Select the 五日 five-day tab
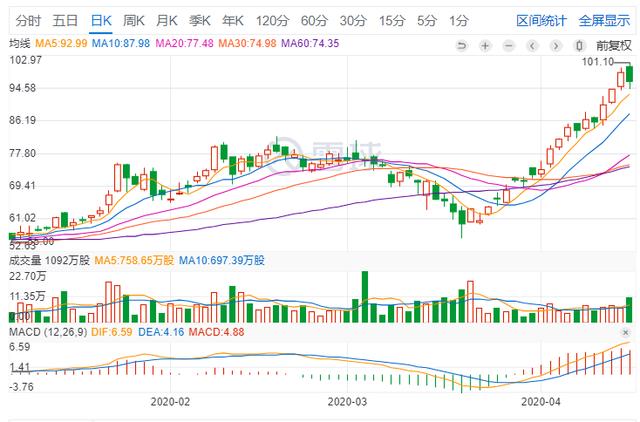This screenshot has width=640, height=422. pos(64,20)
